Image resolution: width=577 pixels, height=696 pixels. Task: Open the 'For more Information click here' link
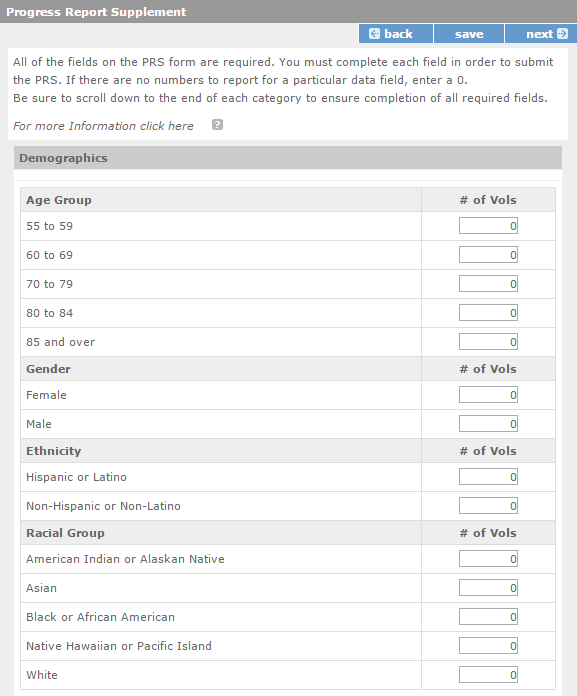click(103, 126)
